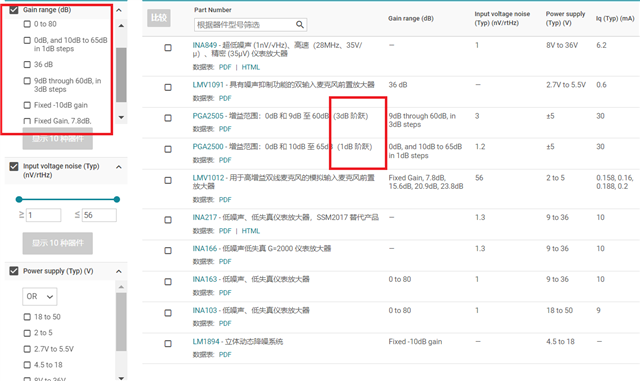Viewport: 640px width, 381px height.
Task: Select the INA103 row compare checkbox
Action: 168,313
